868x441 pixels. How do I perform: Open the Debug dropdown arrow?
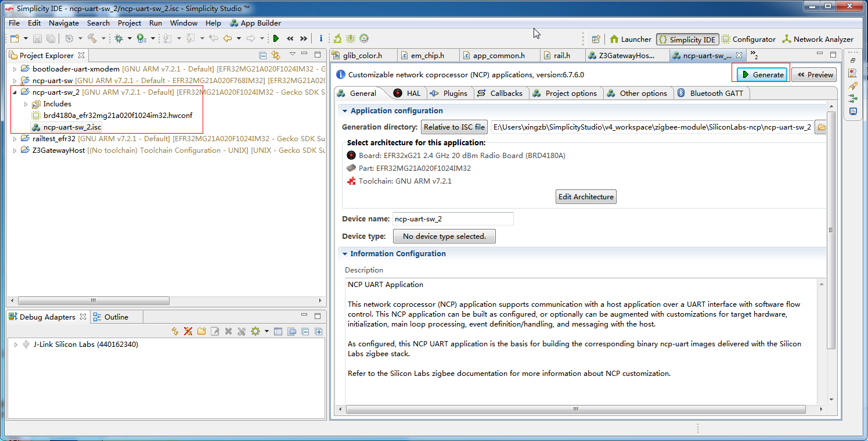(x=128, y=39)
